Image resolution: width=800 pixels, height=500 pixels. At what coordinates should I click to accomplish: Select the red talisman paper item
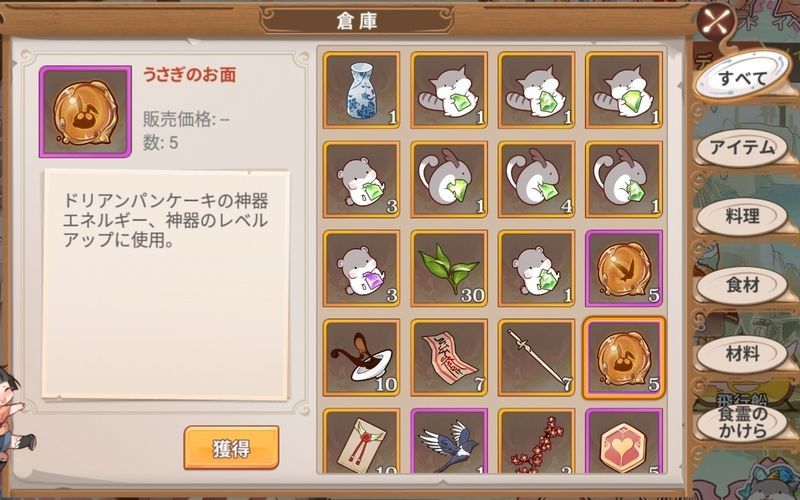(x=449, y=358)
